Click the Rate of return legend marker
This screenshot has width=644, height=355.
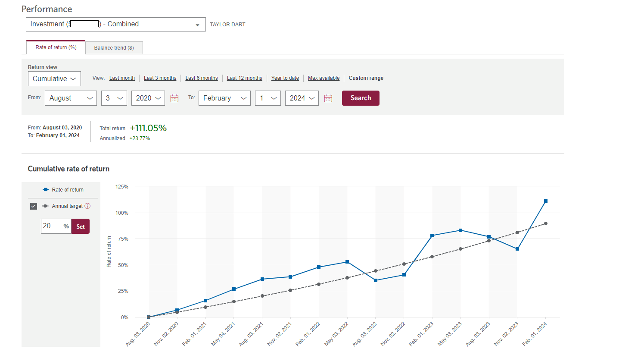point(46,190)
